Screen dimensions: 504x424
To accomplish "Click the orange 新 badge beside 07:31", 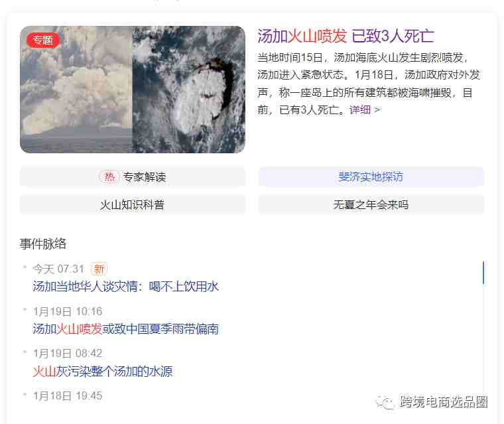I will (99, 269).
